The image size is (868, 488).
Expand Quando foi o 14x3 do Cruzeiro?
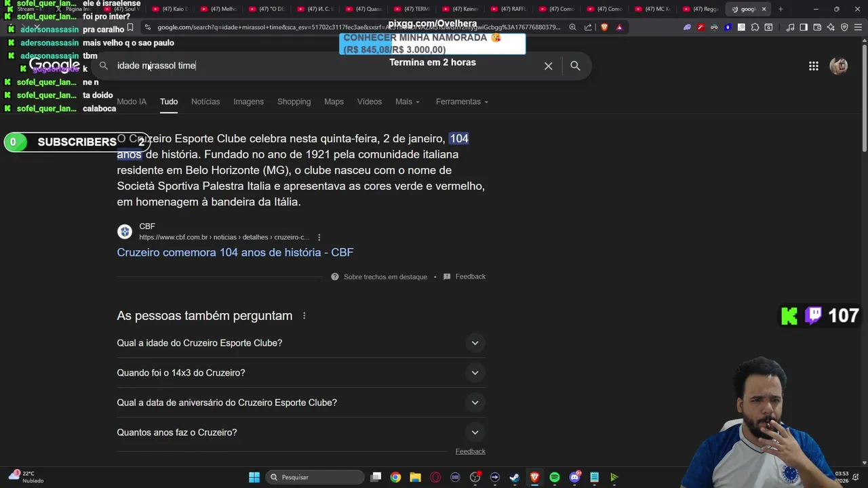(x=301, y=373)
